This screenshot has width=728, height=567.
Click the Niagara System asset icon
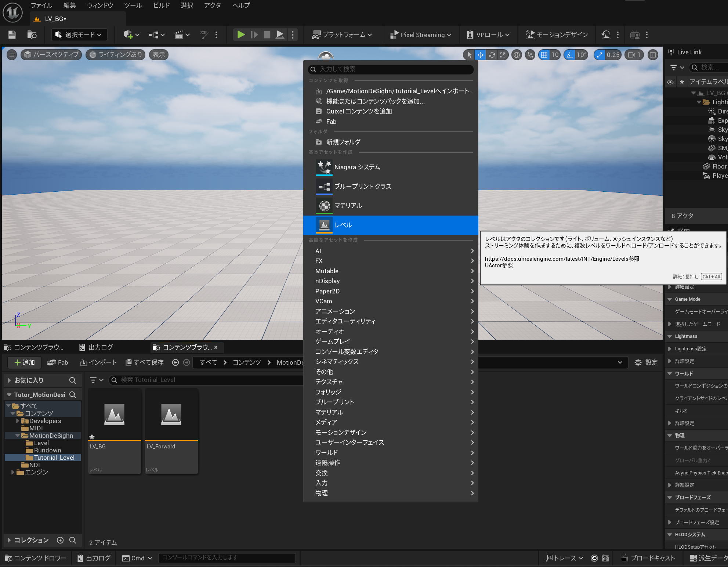point(324,167)
